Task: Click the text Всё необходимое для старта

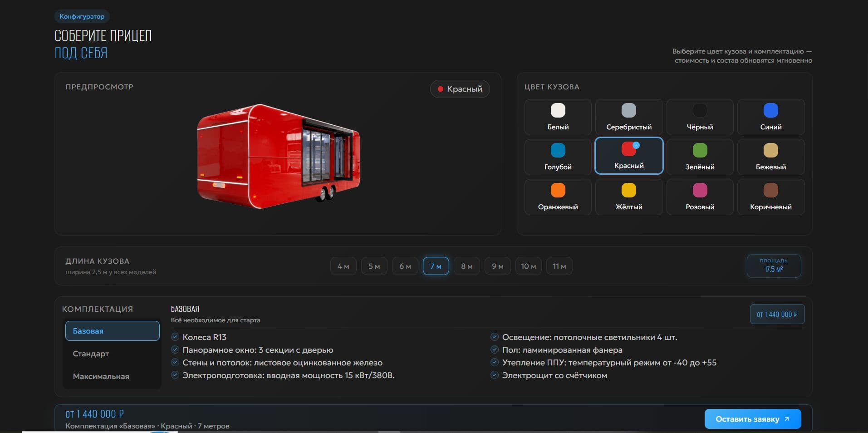Action: tap(216, 320)
